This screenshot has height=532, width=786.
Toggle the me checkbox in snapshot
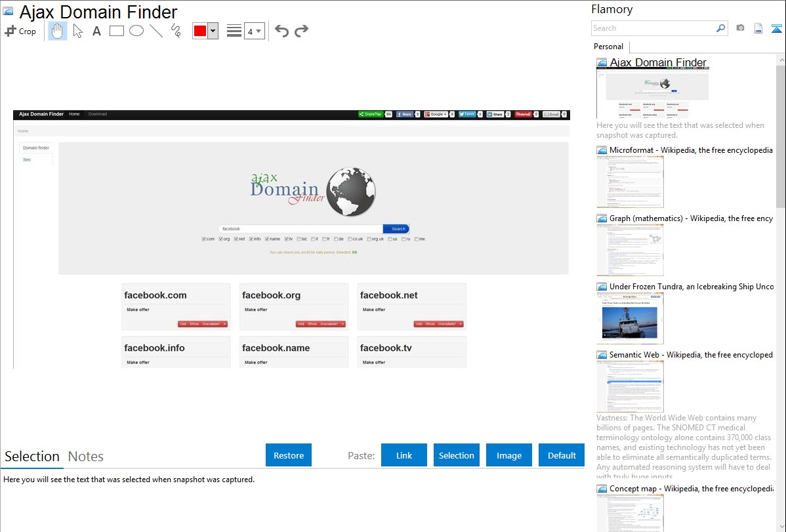tap(417, 239)
